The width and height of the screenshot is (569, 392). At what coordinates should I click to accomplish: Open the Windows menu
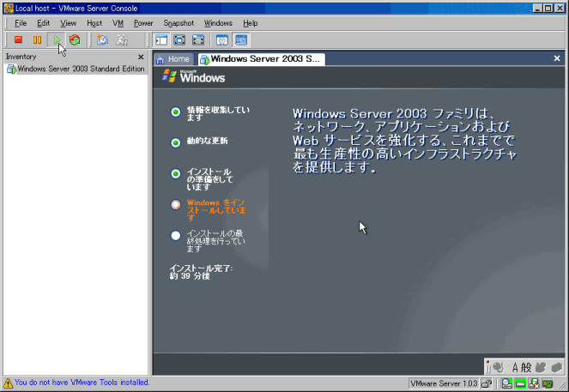pyautogui.click(x=218, y=23)
